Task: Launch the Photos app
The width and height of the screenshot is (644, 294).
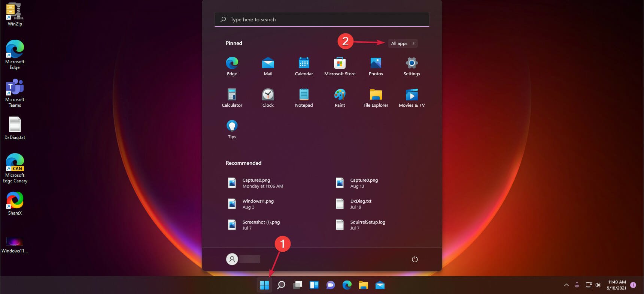Action: pos(376,66)
